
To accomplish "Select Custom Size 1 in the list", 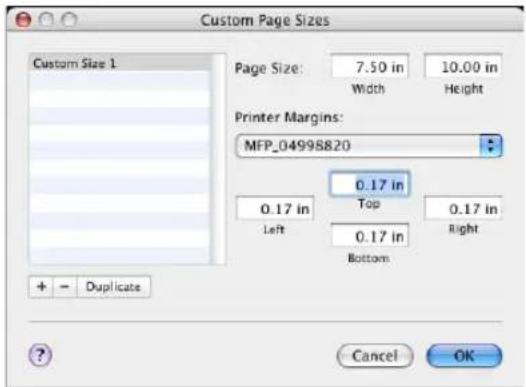I will click(121, 63).
